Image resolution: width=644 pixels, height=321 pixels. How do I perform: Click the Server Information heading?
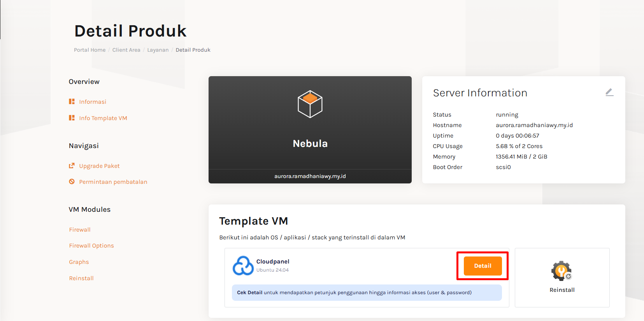tap(480, 93)
